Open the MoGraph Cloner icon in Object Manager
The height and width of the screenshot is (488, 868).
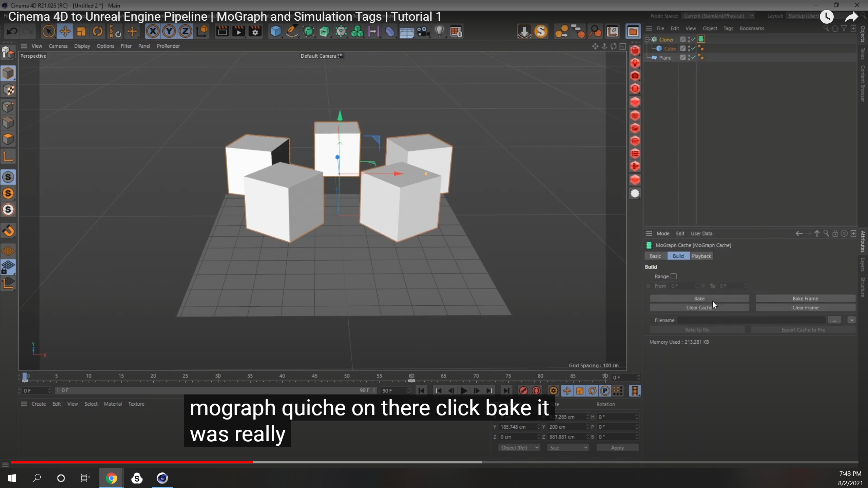coord(654,39)
